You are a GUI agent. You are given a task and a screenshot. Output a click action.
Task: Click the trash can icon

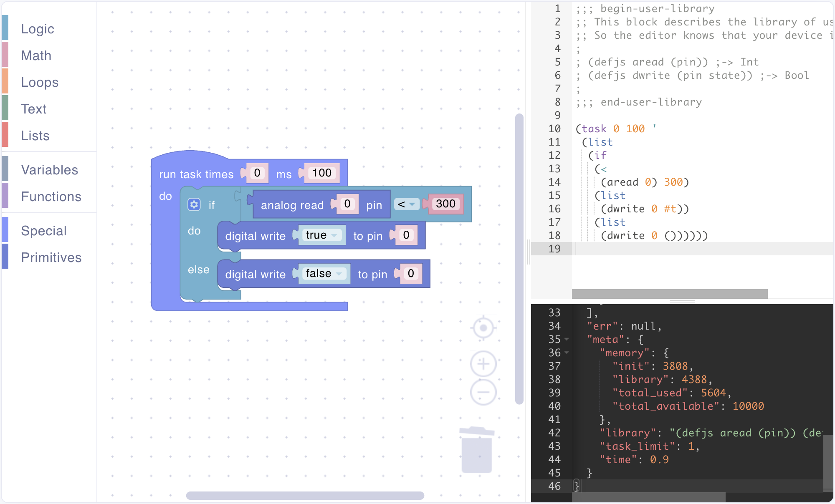coord(477,451)
